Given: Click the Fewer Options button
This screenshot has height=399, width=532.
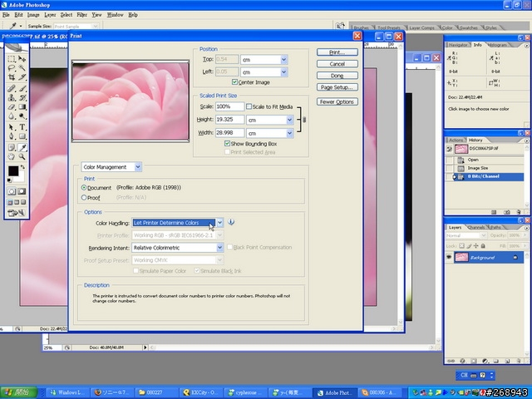Looking at the screenshot, I should pyautogui.click(x=337, y=101).
